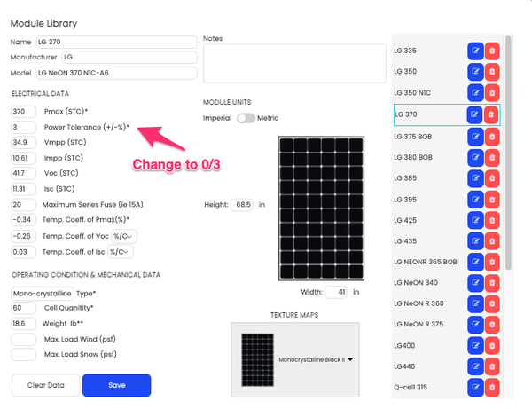Viewport: 532px width, 409px height.
Task: Click the module Height input field
Action: [241, 205]
